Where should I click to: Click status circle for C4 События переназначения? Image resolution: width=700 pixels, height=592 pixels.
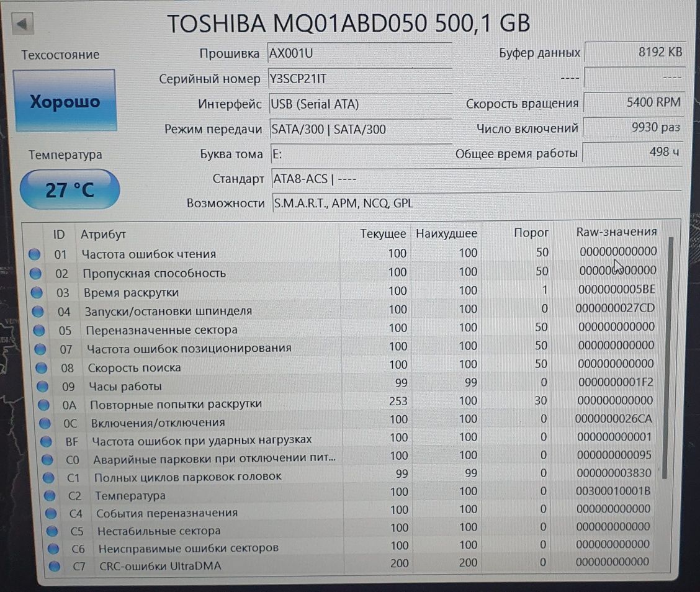click(x=52, y=513)
